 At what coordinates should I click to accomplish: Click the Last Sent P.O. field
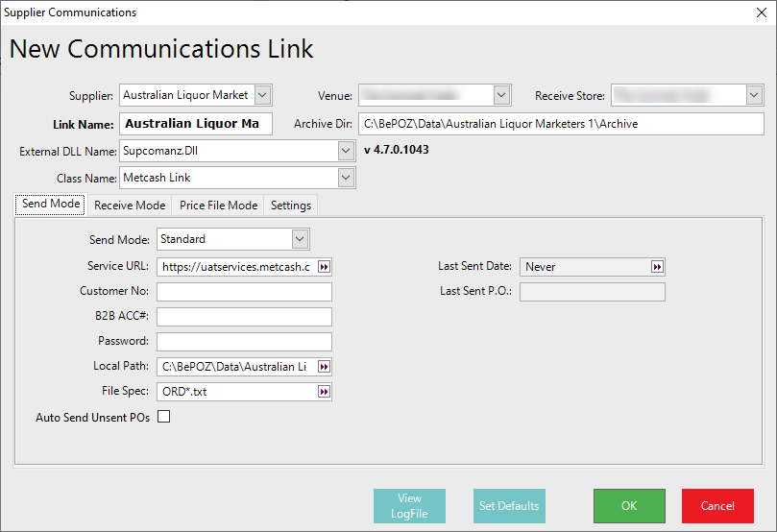[593, 292]
